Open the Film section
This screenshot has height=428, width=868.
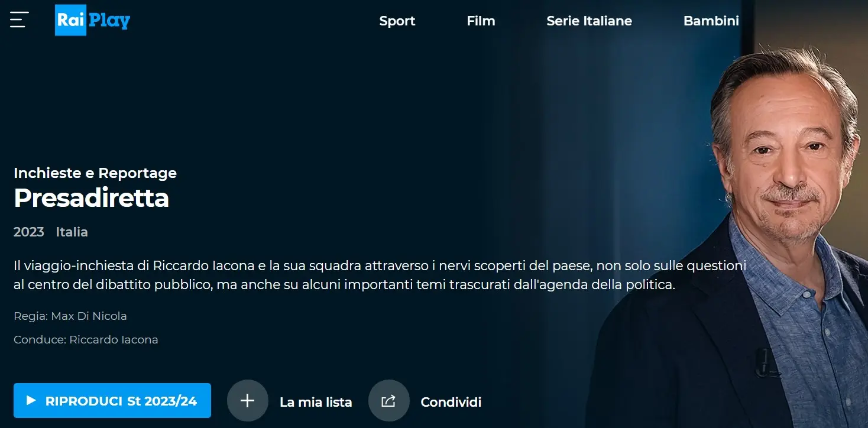pyautogui.click(x=481, y=21)
